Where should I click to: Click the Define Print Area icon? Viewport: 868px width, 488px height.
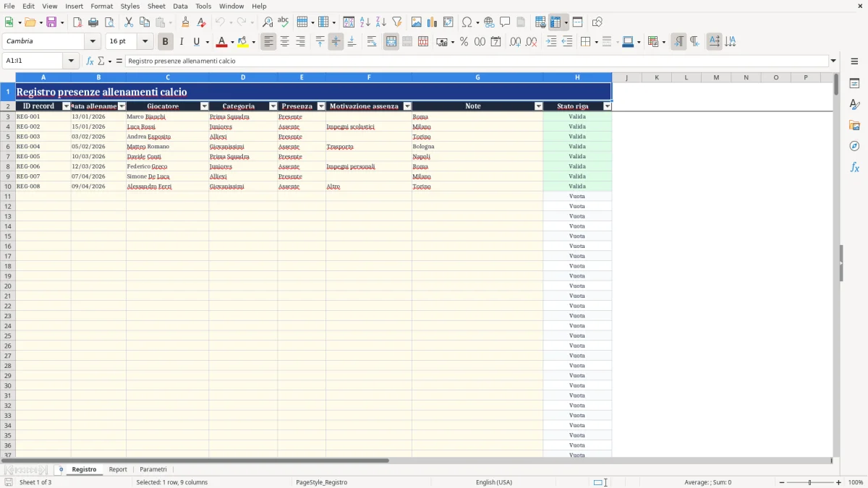click(540, 22)
